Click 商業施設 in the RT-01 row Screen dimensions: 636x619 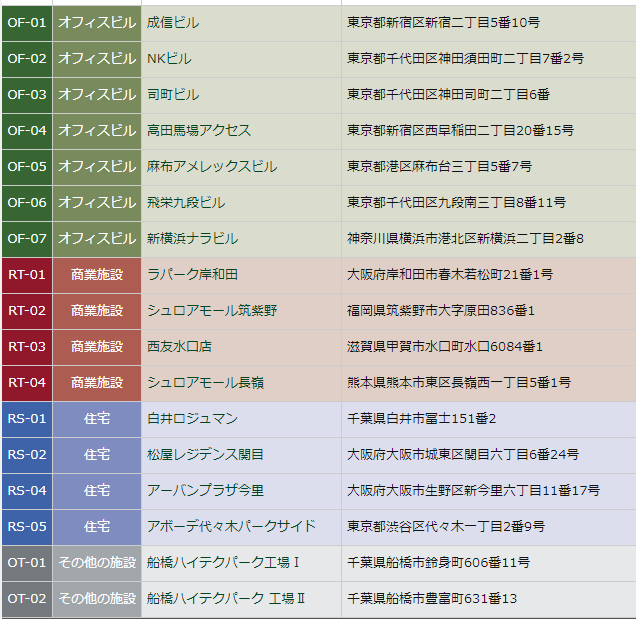[97, 275]
